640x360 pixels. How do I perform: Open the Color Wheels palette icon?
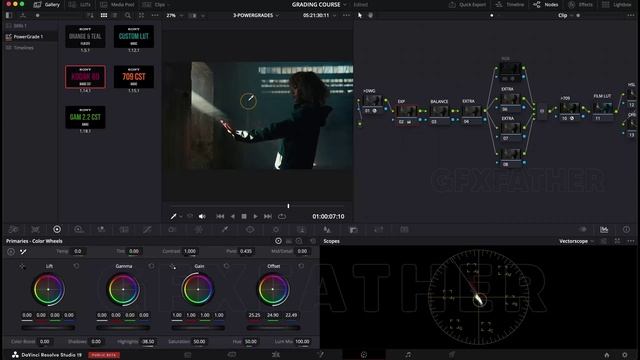pos(57,229)
